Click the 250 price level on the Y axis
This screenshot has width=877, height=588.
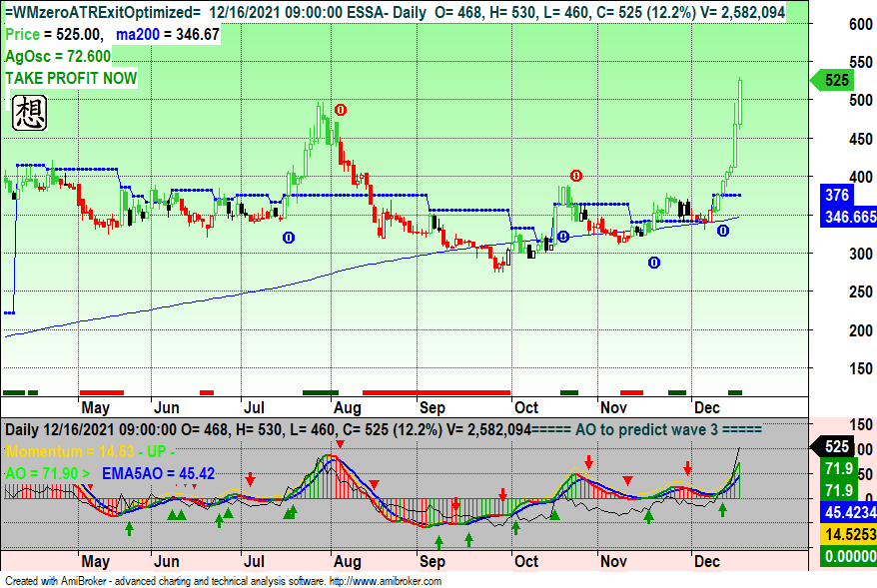[x=860, y=292]
